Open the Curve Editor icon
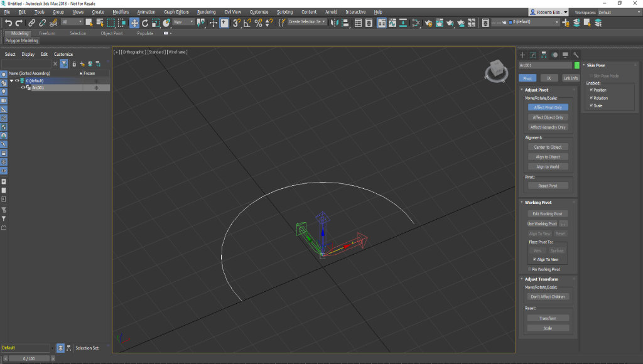Screen dimensions: 643x364 (x=392, y=23)
